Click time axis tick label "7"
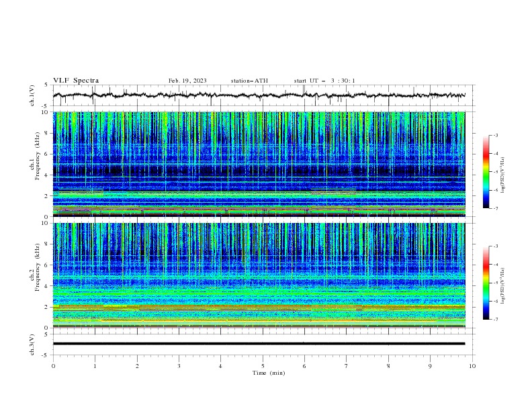This screenshot has width=532, height=411. pyautogui.click(x=347, y=366)
